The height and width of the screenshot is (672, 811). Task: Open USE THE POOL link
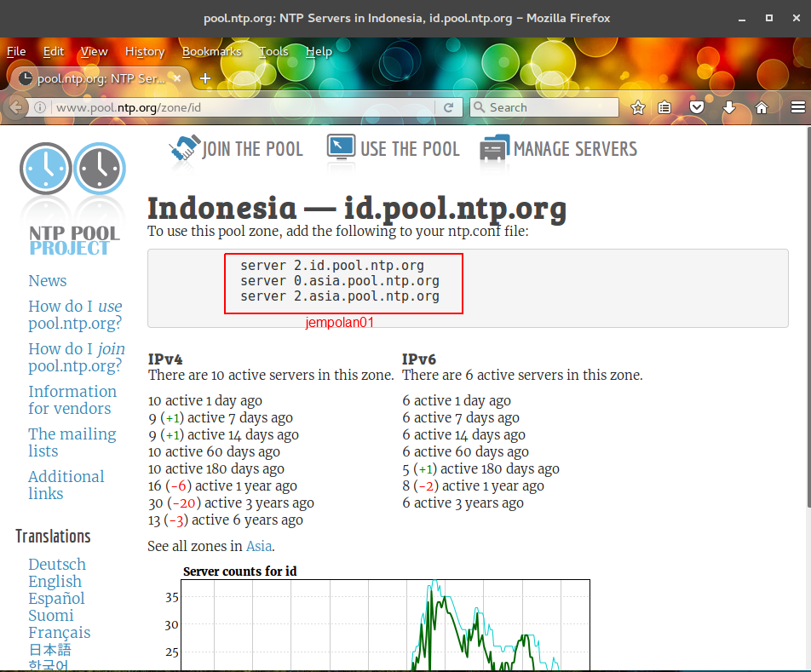pyautogui.click(x=410, y=149)
